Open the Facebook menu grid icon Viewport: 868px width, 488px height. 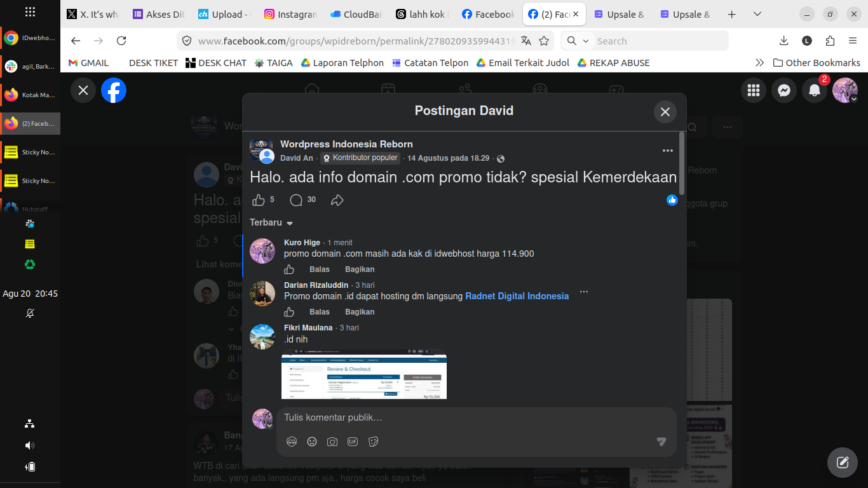click(754, 90)
